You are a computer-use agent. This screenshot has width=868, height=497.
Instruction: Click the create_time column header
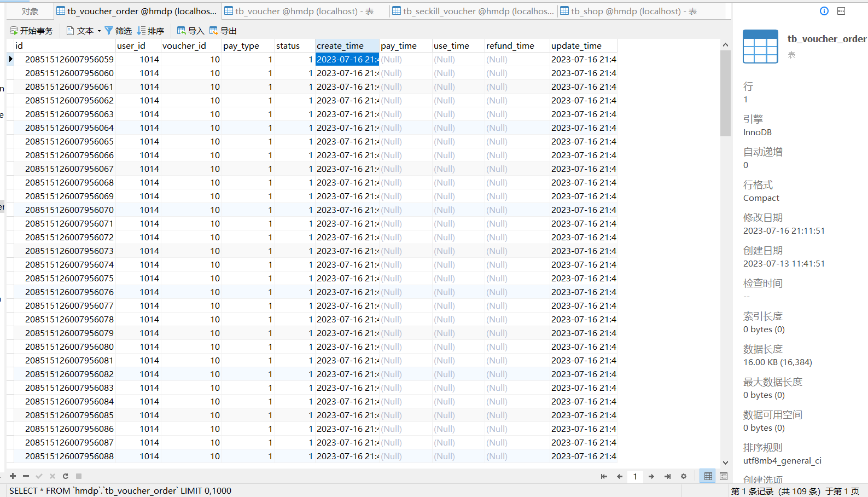pyautogui.click(x=347, y=45)
